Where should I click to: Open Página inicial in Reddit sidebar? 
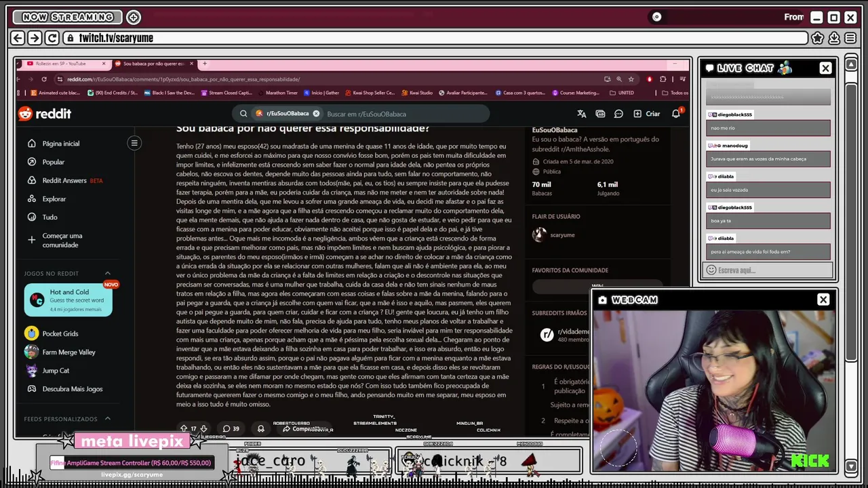coord(54,144)
